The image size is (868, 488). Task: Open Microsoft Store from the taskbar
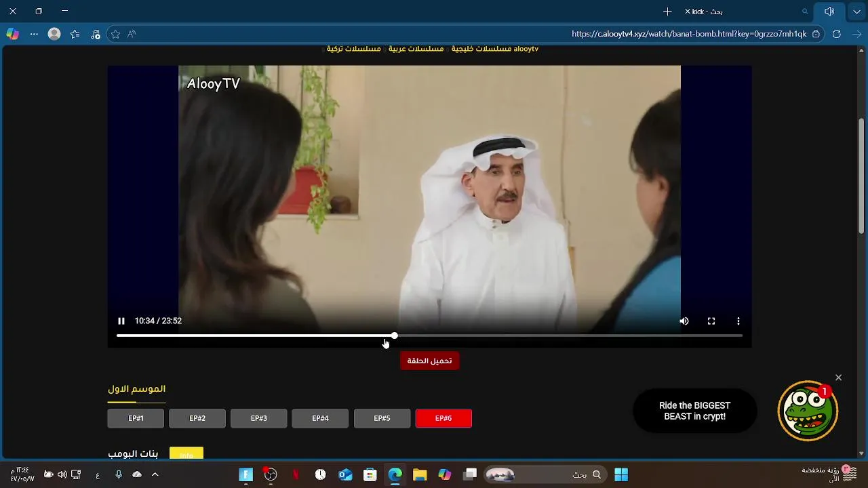(x=370, y=474)
